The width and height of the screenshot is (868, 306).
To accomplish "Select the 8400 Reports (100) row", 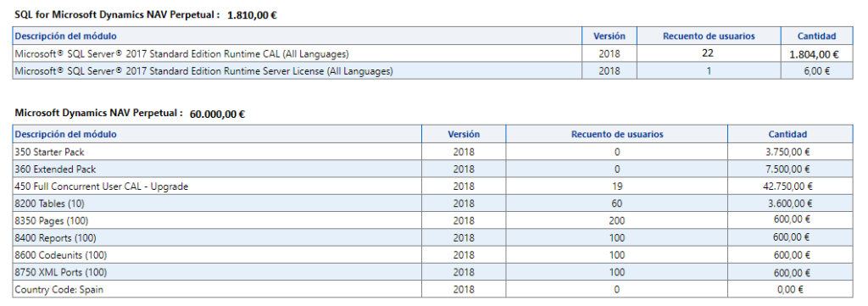I will click(432, 237).
